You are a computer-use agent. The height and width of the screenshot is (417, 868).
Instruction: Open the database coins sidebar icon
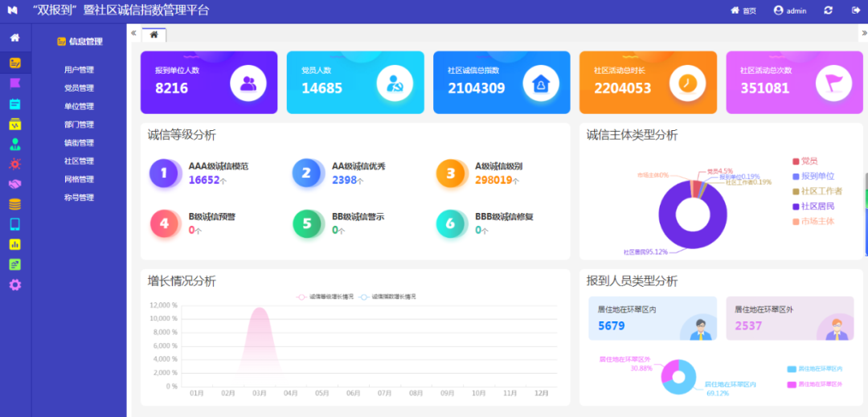pos(14,204)
